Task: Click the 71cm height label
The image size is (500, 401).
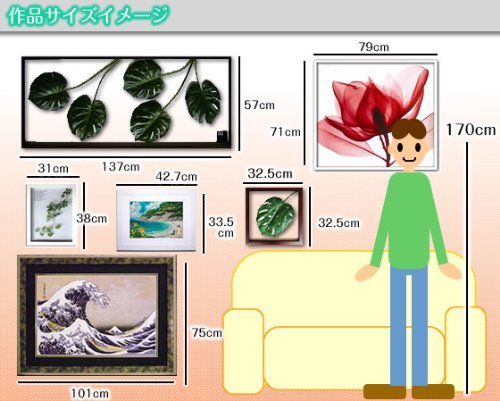Action: [286, 132]
